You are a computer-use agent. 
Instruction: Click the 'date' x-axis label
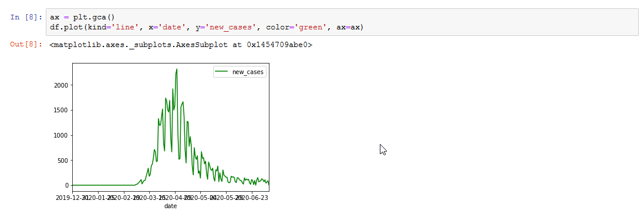170,206
